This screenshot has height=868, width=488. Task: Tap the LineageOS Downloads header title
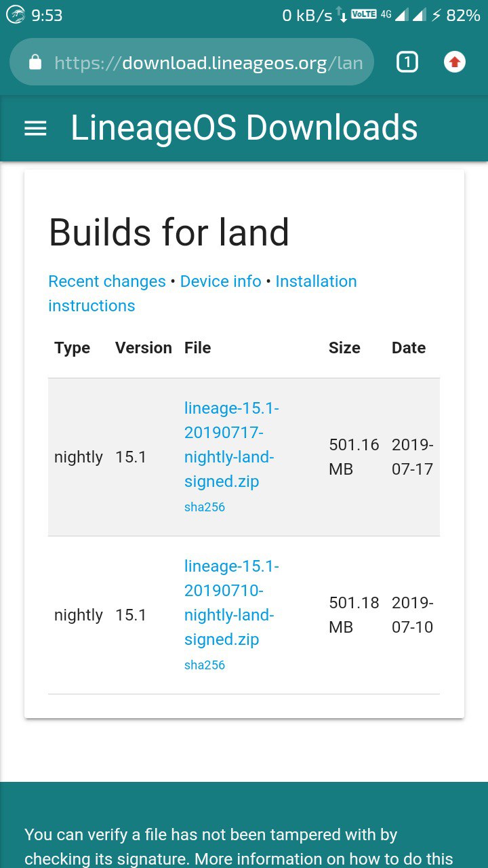(244, 127)
